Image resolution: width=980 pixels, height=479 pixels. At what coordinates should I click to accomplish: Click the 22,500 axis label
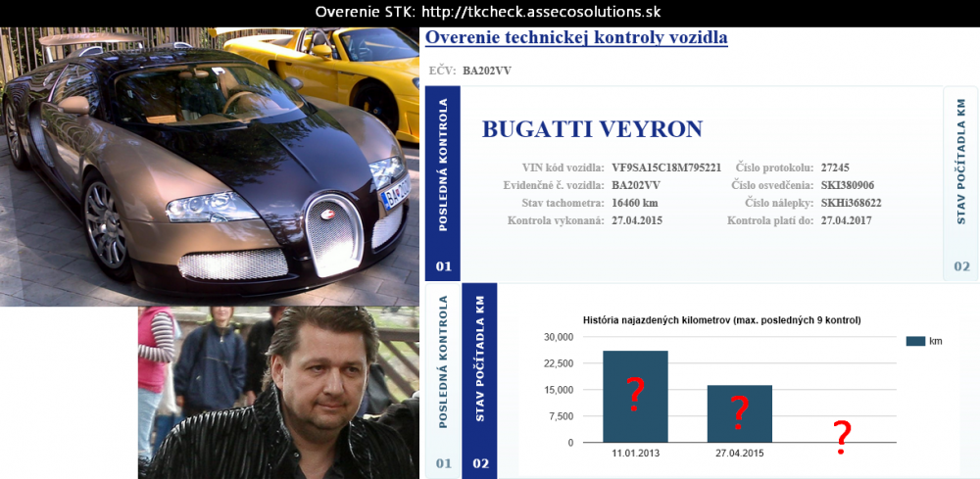[x=560, y=363]
